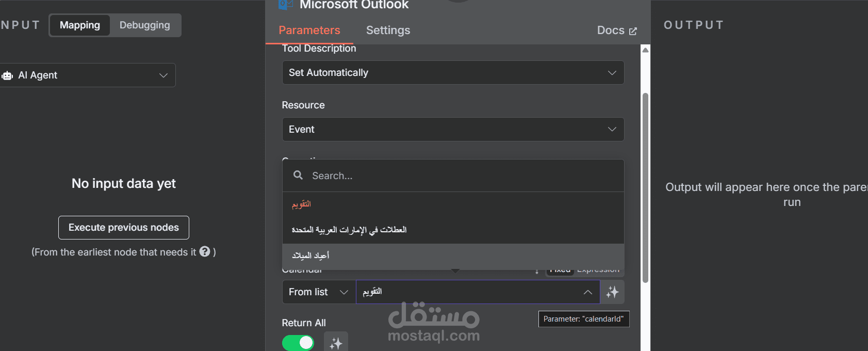Click the Resource label text

[x=303, y=105]
